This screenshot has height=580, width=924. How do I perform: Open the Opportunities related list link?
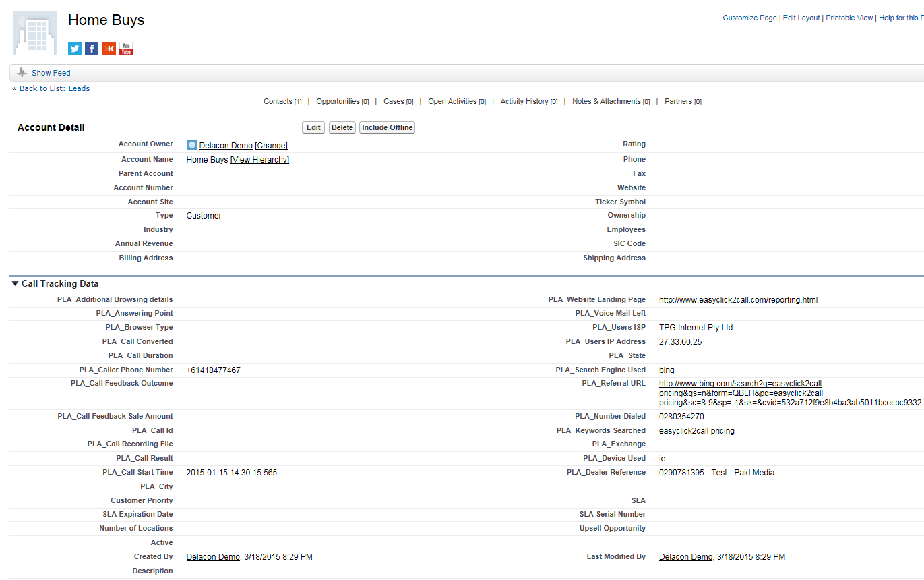coord(337,101)
